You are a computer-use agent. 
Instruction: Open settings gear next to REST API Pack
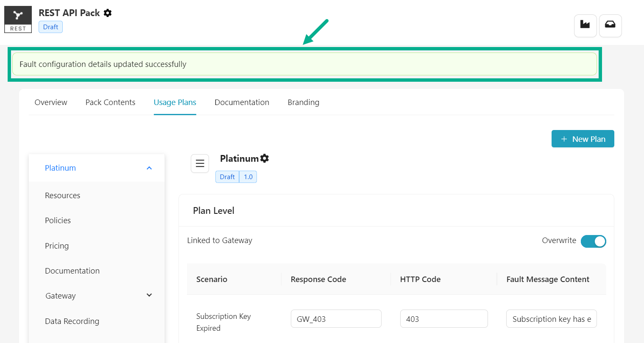pyautogui.click(x=108, y=13)
